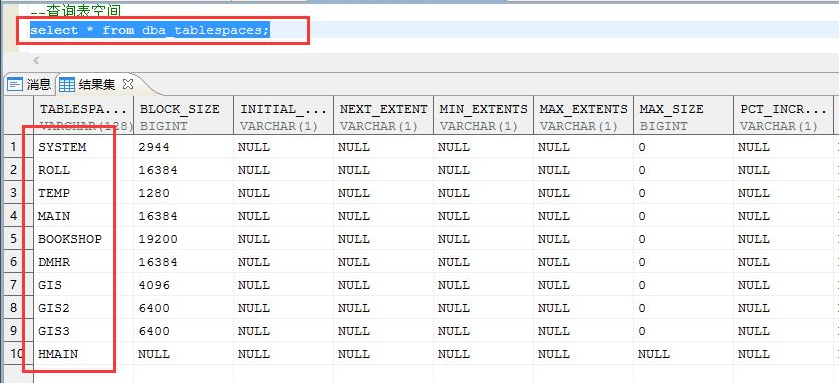Click the ROLL tablespace cell
Screen dimensions: 839x383
click(83, 170)
